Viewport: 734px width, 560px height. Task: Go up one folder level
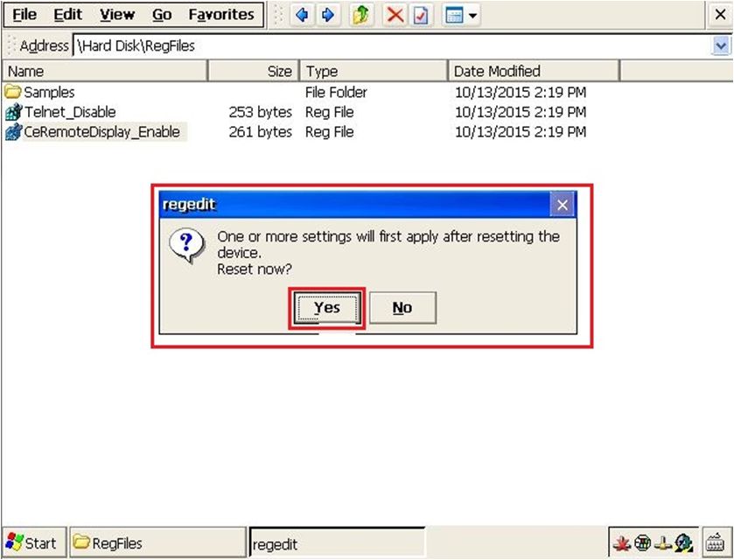[360, 16]
